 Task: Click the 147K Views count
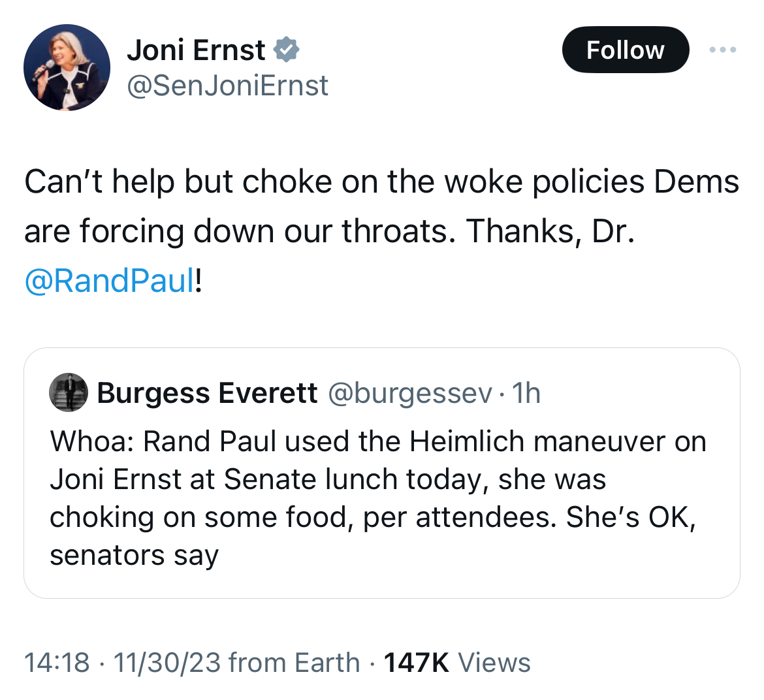point(457,663)
